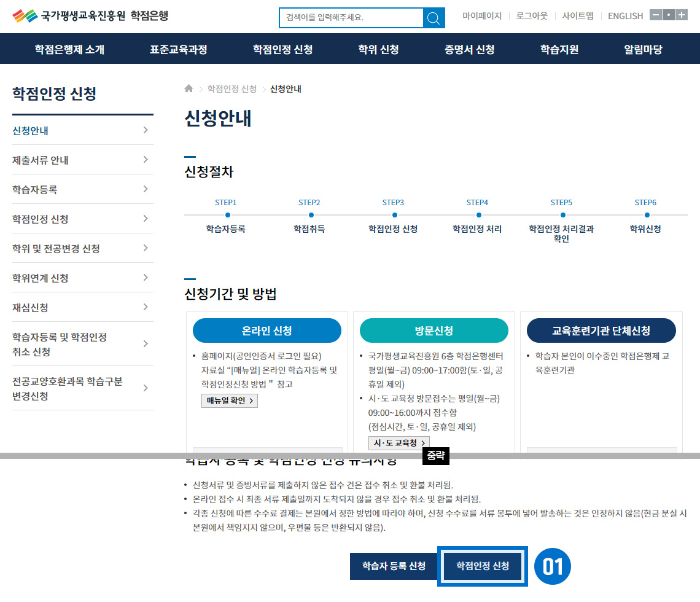Click the 국가평생교육진흥원 학점은행 logo
This screenshot has width=700, height=602.
click(x=90, y=16)
